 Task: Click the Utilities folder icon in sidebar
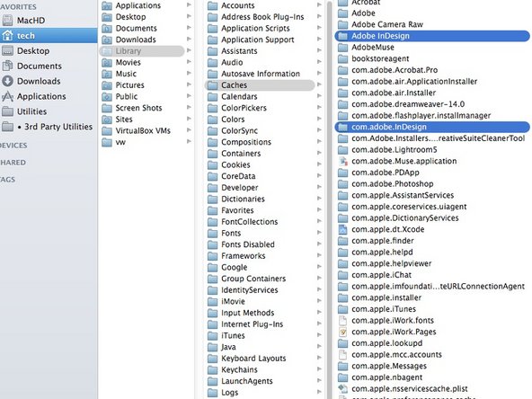pyautogui.click(x=7, y=111)
